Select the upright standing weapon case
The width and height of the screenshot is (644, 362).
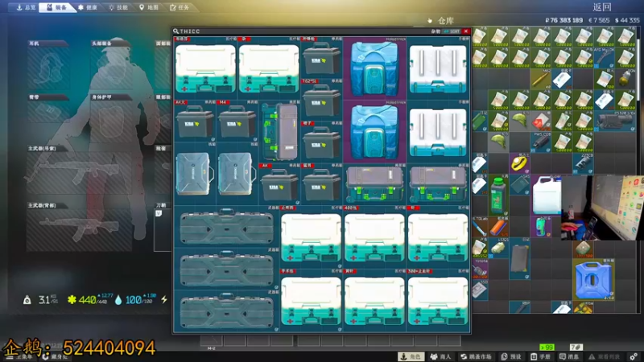(279, 131)
